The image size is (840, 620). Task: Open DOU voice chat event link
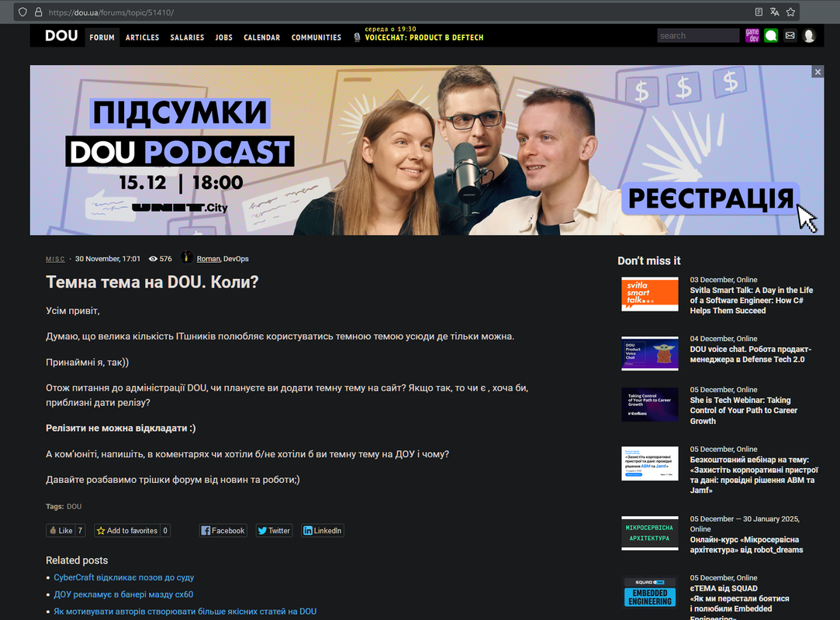[x=751, y=354]
